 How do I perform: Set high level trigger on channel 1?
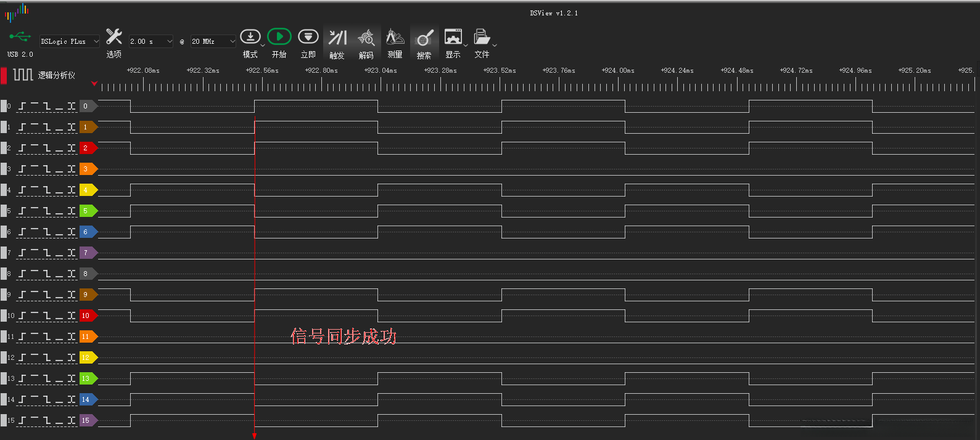coord(35,127)
